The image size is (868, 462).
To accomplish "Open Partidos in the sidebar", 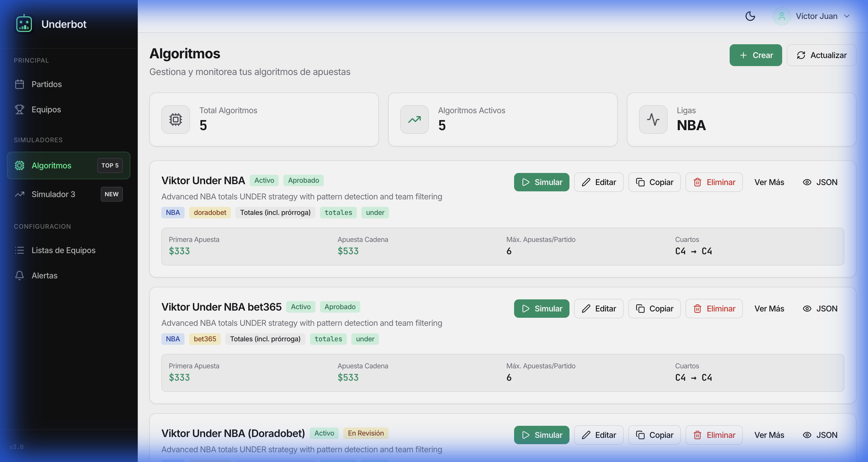I will pos(46,84).
